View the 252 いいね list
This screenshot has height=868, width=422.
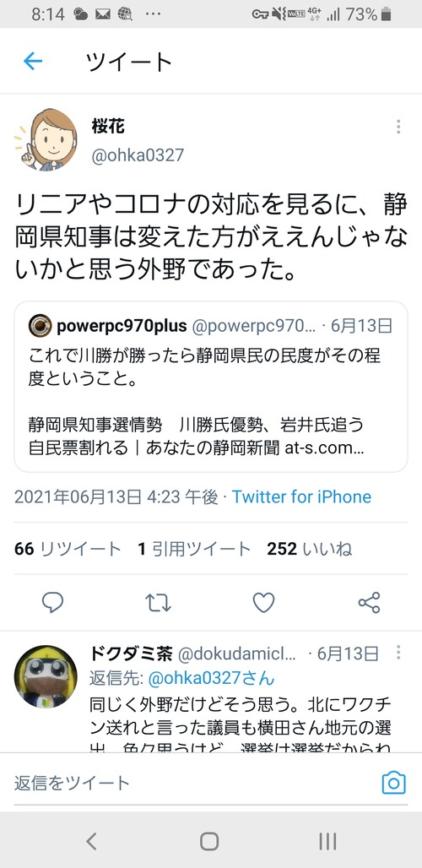click(x=310, y=549)
